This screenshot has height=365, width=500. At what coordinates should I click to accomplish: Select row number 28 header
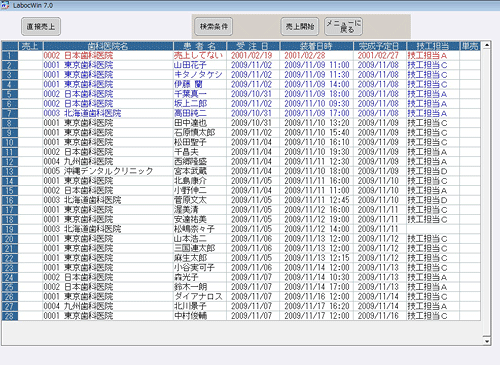(10, 316)
